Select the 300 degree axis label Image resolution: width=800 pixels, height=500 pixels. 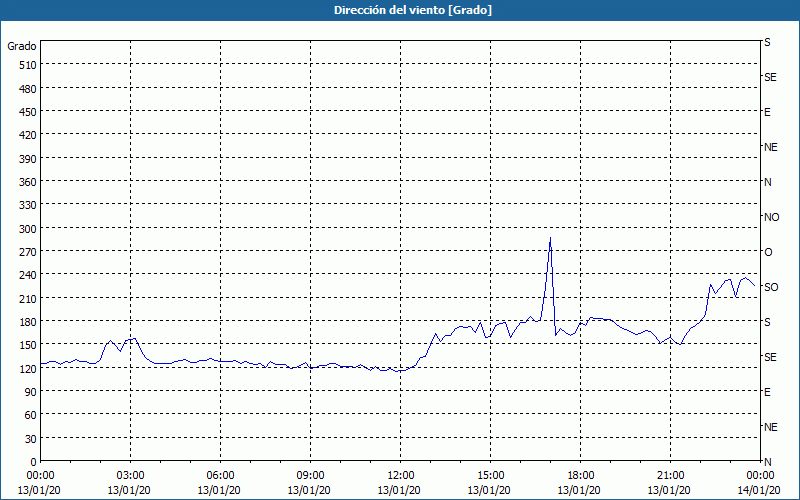point(28,229)
